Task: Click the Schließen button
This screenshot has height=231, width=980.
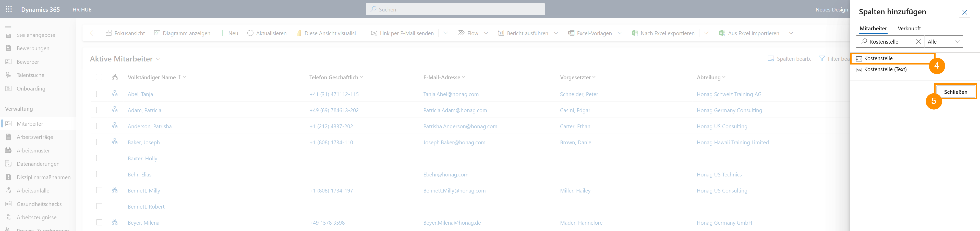Action: click(955, 92)
